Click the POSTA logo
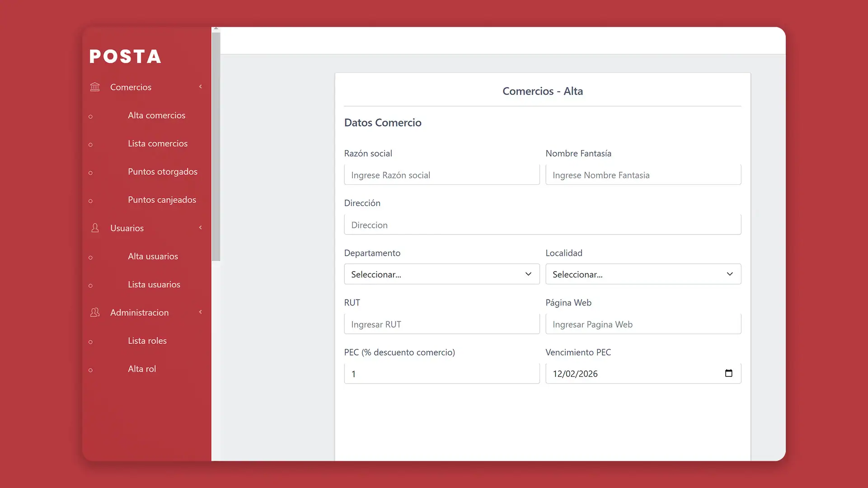 tap(125, 56)
